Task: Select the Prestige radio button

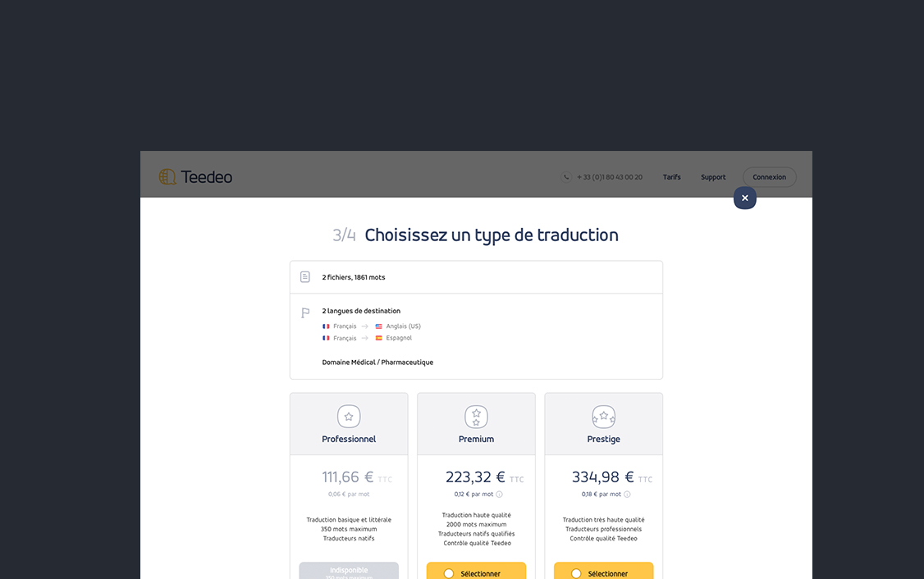Action: tap(576, 574)
